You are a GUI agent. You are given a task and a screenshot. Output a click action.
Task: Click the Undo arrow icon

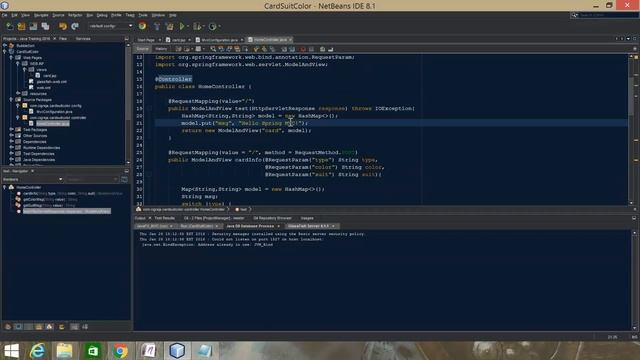pos(62,27)
